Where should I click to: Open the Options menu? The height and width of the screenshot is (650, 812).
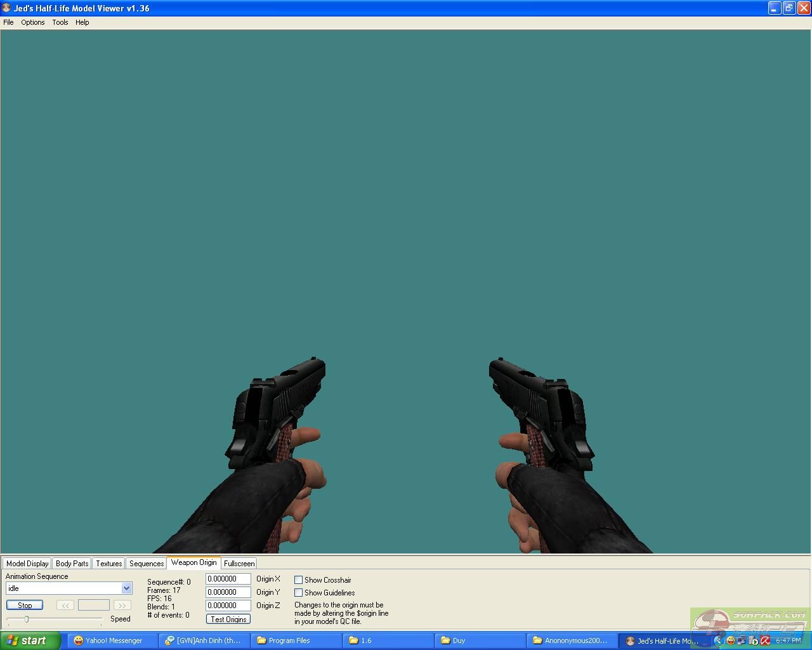(x=32, y=22)
